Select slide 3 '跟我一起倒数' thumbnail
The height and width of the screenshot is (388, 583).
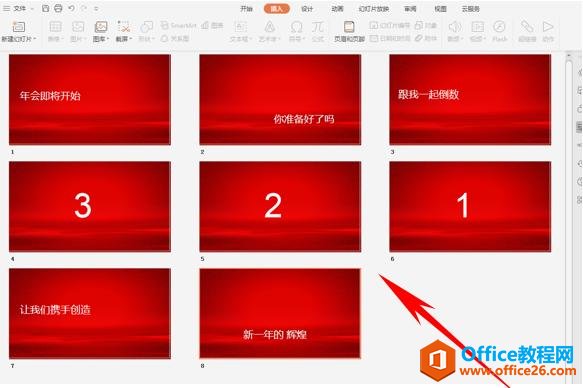(470, 99)
